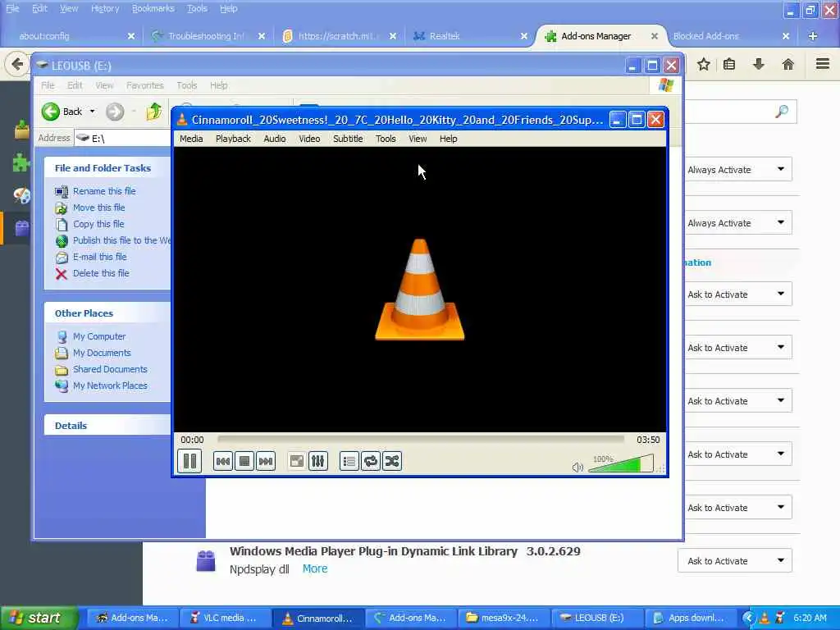Mute VLC with the speaker icon
Image resolution: width=840 pixels, height=630 pixels.
[577, 467]
